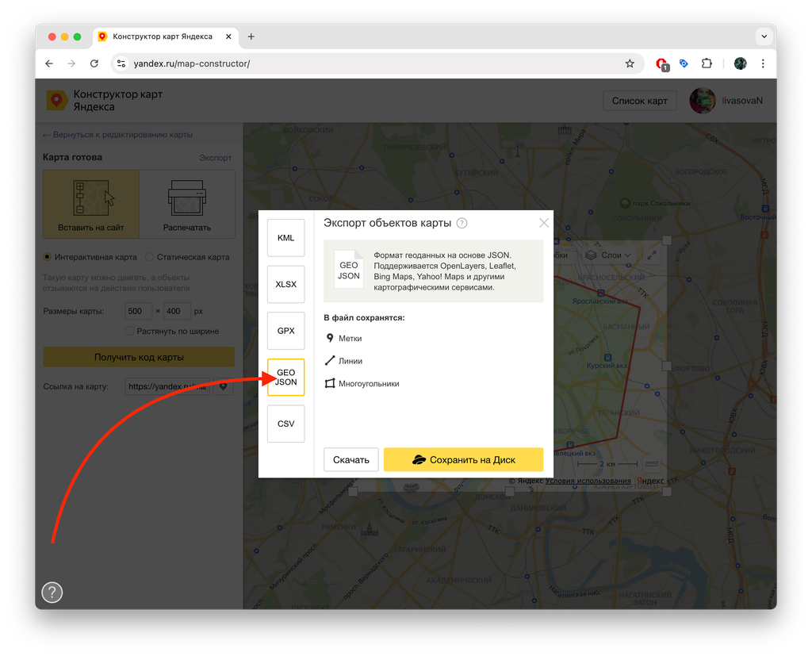Bookmark this page with the star
The height and width of the screenshot is (656, 812).
(x=630, y=63)
